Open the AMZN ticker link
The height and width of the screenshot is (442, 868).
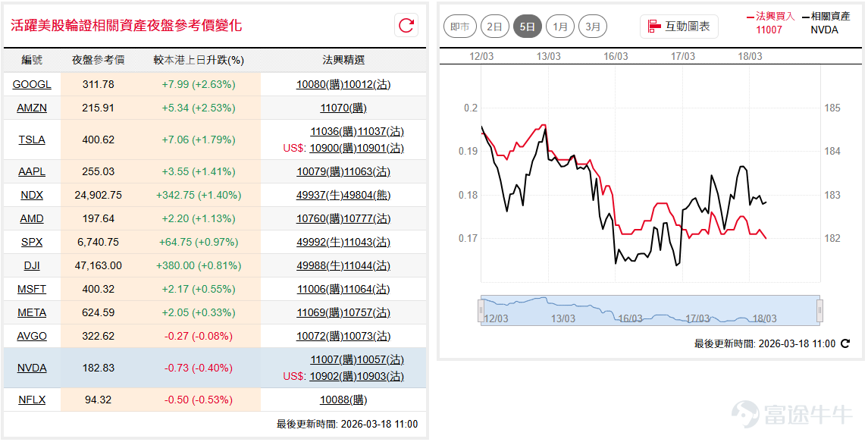coord(32,108)
